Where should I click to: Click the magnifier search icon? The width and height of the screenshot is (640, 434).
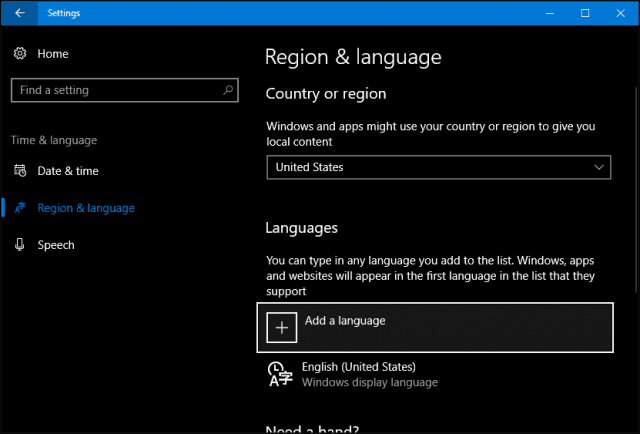point(228,90)
